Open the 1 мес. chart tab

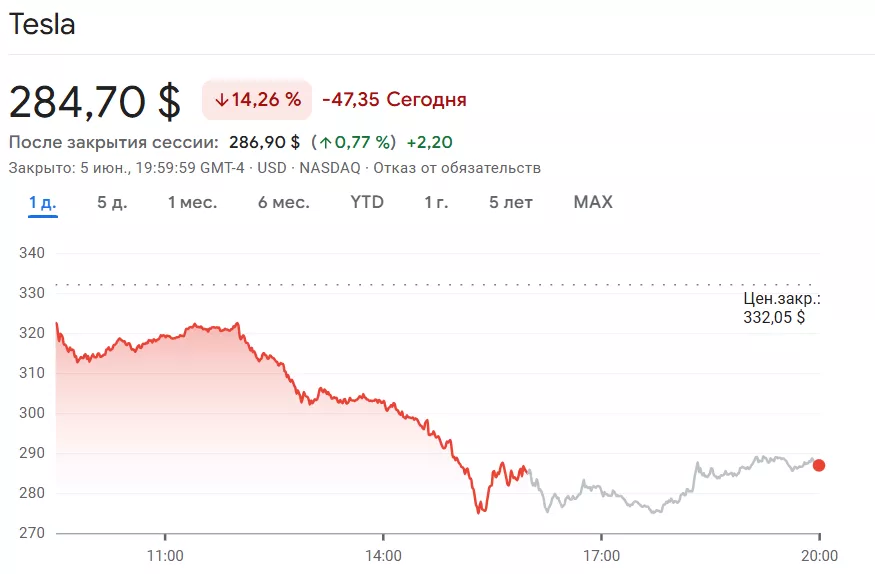point(192,203)
